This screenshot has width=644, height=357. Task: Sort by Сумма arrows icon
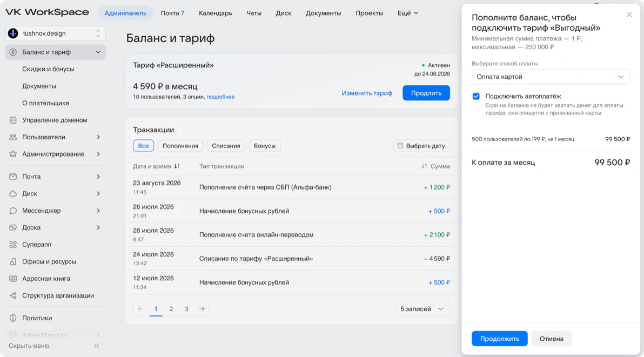424,166
